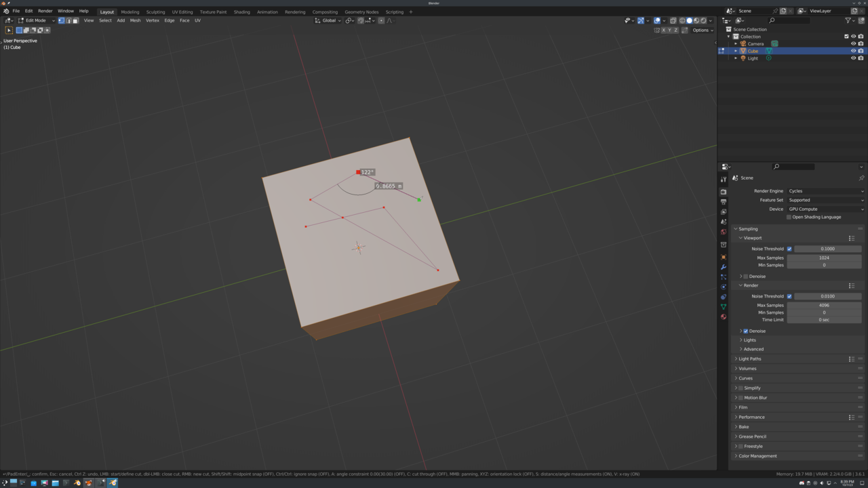The height and width of the screenshot is (488, 868).
Task: Switch viewport to wireframe shading
Action: (x=682, y=20)
